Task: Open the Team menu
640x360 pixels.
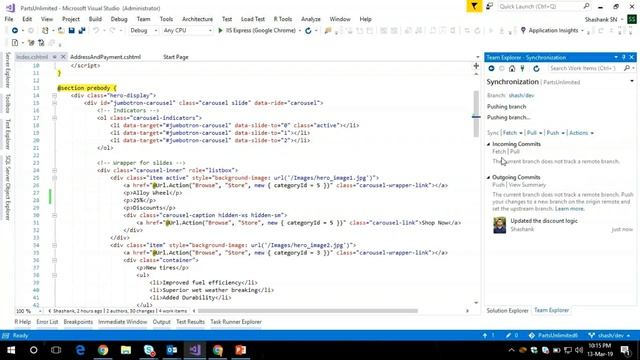Action: click(143, 19)
